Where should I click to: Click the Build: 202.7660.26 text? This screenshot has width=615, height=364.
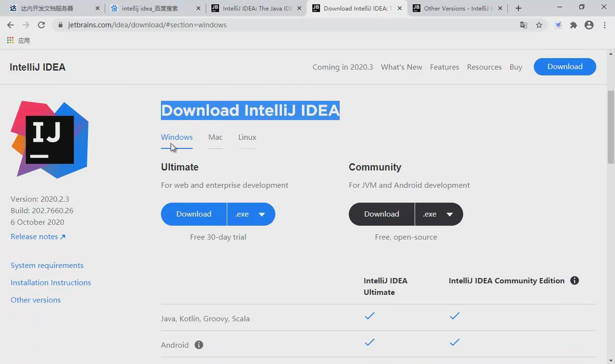point(42,211)
